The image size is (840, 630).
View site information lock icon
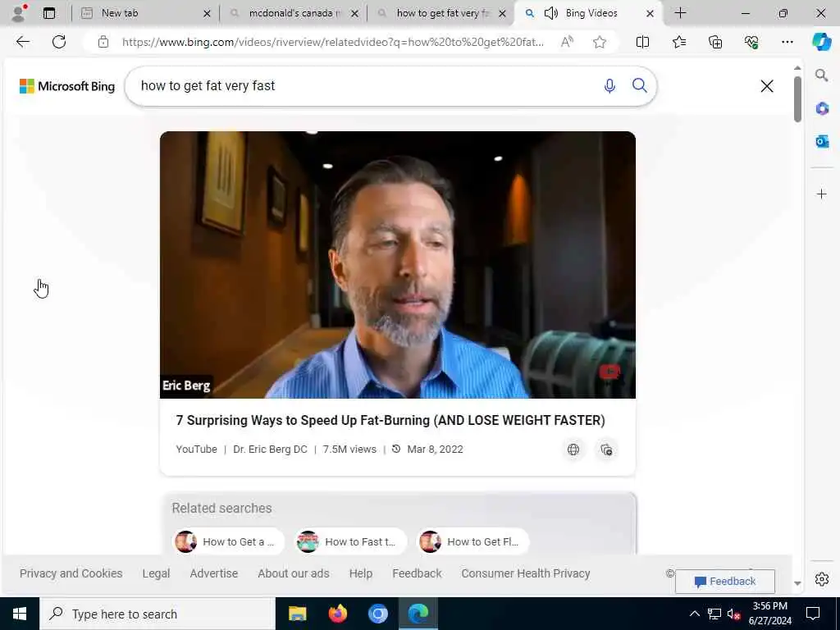[x=103, y=42]
